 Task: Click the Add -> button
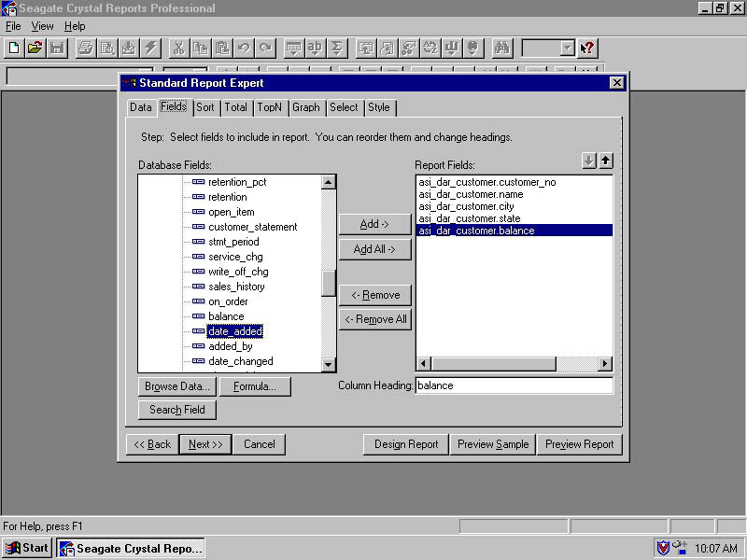pos(375,224)
